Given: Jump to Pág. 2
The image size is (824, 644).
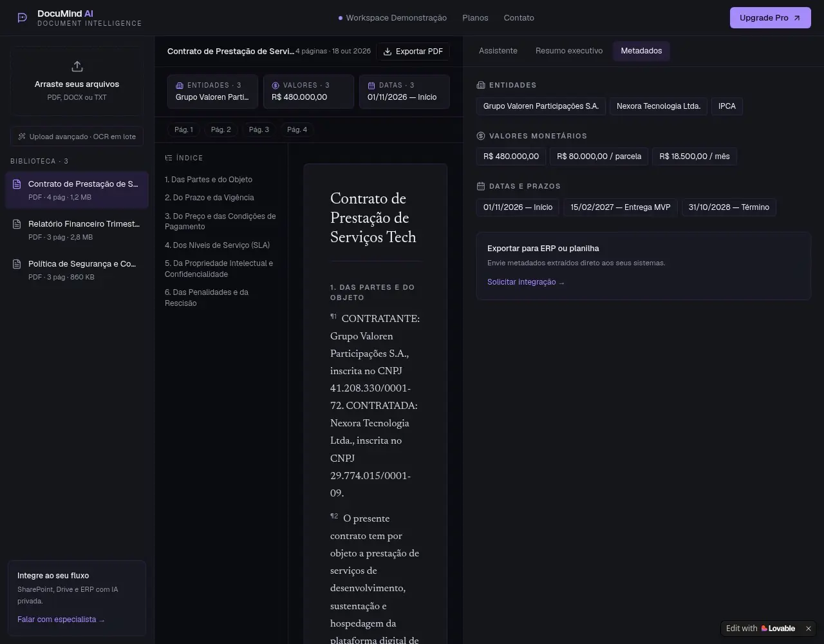Looking at the screenshot, I should coord(221,129).
